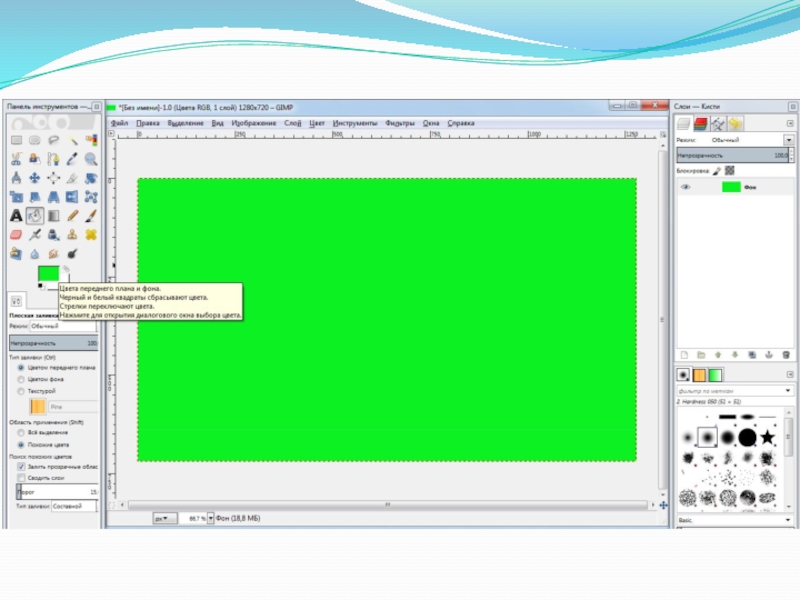Select the 'Цветом фона' fill type radio
The height and width of the screenshot is (600, 800).
22,380
